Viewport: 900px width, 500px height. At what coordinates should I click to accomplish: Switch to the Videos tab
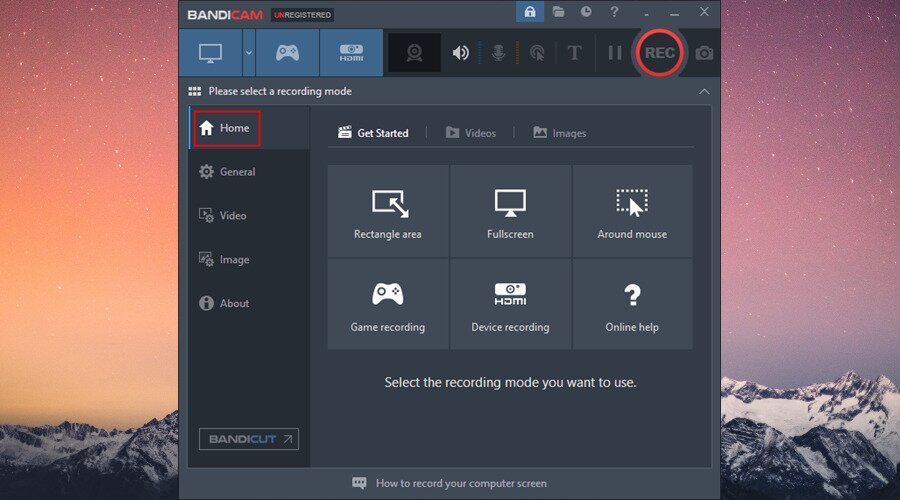pyautogui.click(x=470, y=133)
